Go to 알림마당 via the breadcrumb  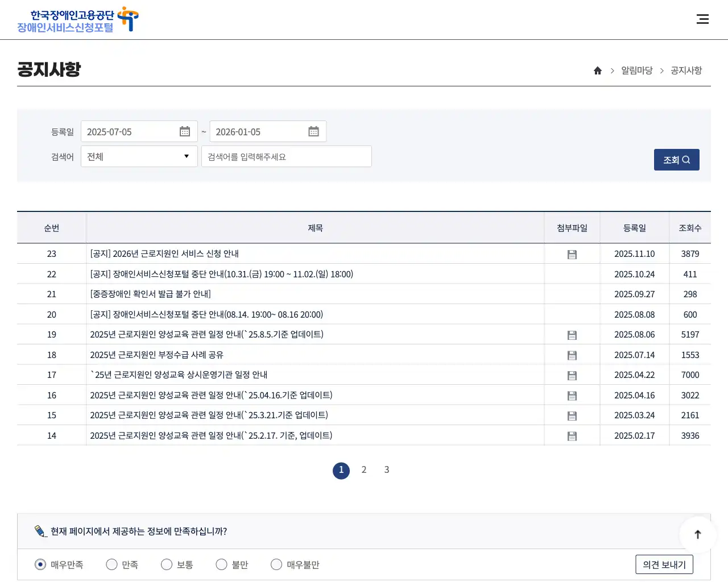[636, 70]
